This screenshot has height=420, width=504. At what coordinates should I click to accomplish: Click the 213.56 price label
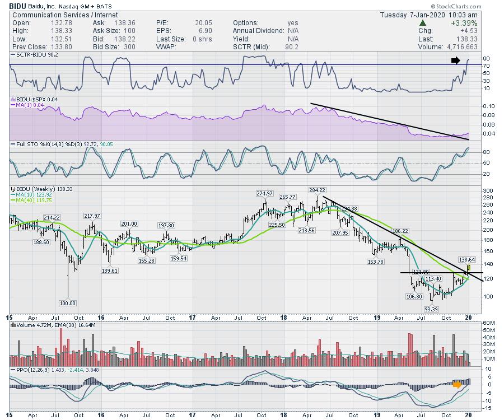pos(306,230)
